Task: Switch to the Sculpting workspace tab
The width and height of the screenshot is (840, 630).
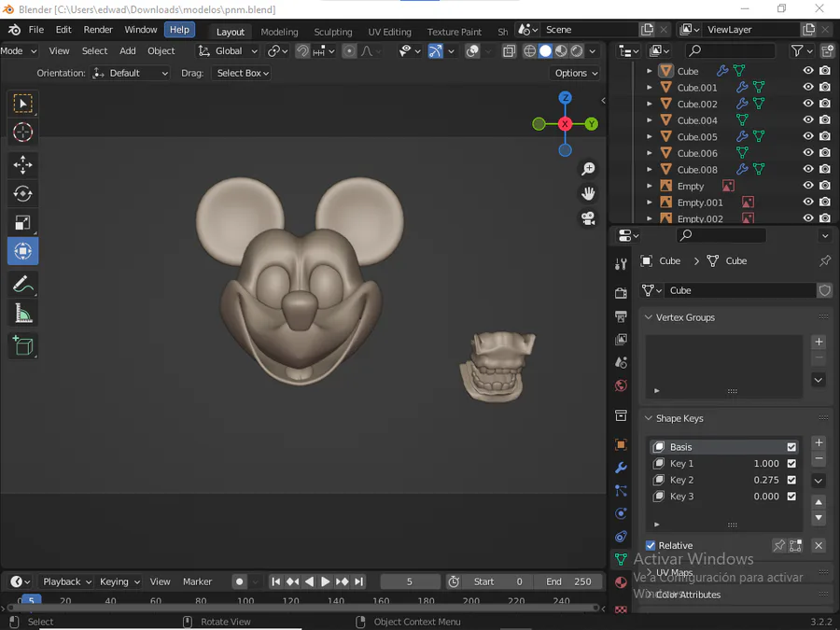Action: 333,32
